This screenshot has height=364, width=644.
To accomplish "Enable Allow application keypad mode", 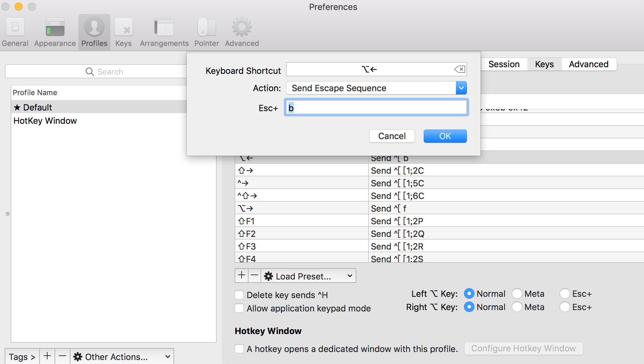I will (239, 308).
